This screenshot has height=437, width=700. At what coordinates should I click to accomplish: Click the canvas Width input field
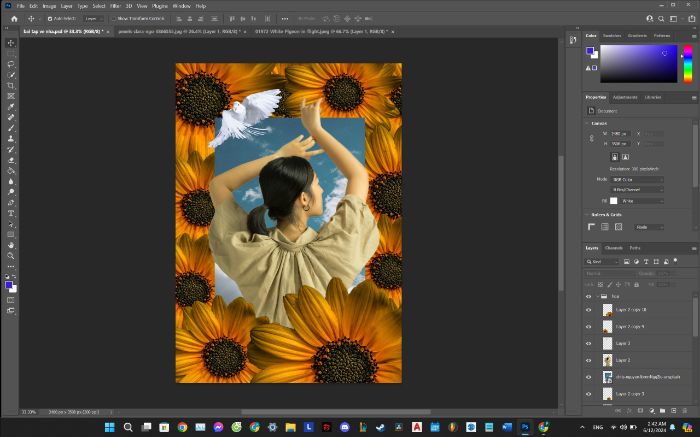[620, 133]
